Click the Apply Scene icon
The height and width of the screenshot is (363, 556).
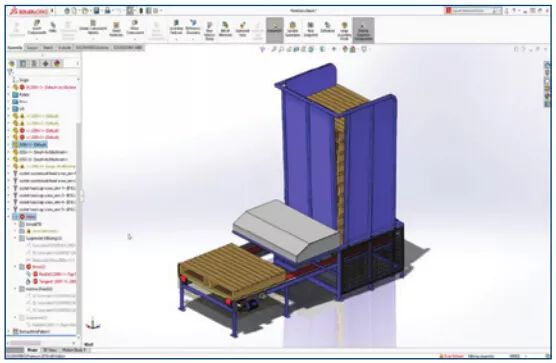click(353, 50)
